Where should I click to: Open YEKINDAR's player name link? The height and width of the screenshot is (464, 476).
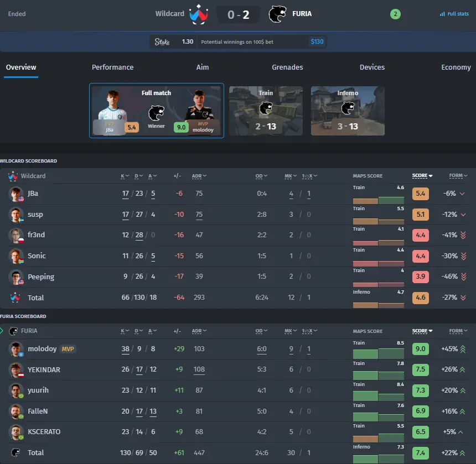[x=44, y=370]
